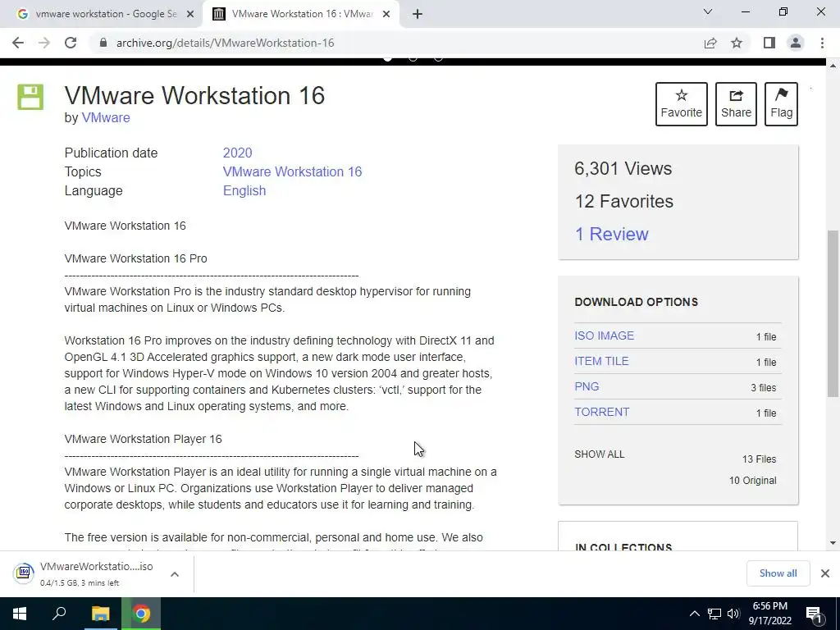Open the Windows Start menu
840x630 pixels.
point(20,614)
